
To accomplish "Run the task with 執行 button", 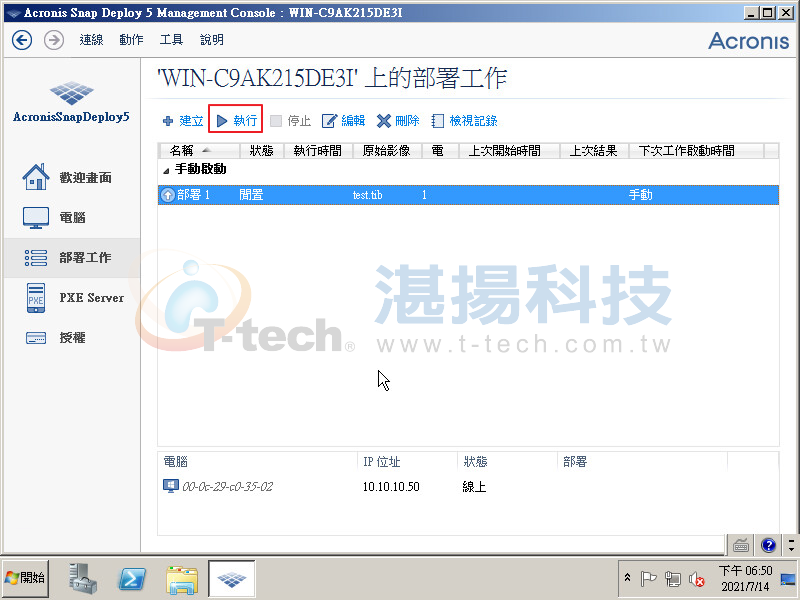I will (236, 121).
